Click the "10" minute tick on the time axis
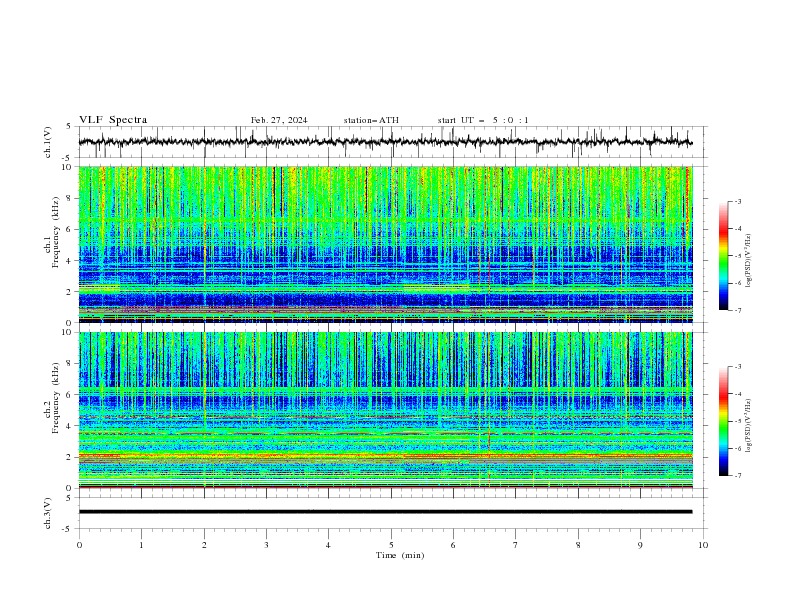792x612 pixels. coord(703,545)
